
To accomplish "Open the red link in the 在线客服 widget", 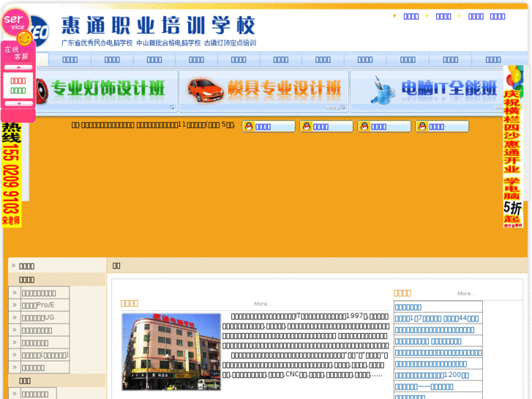I will pyautogui.click(x=18, y=81).
